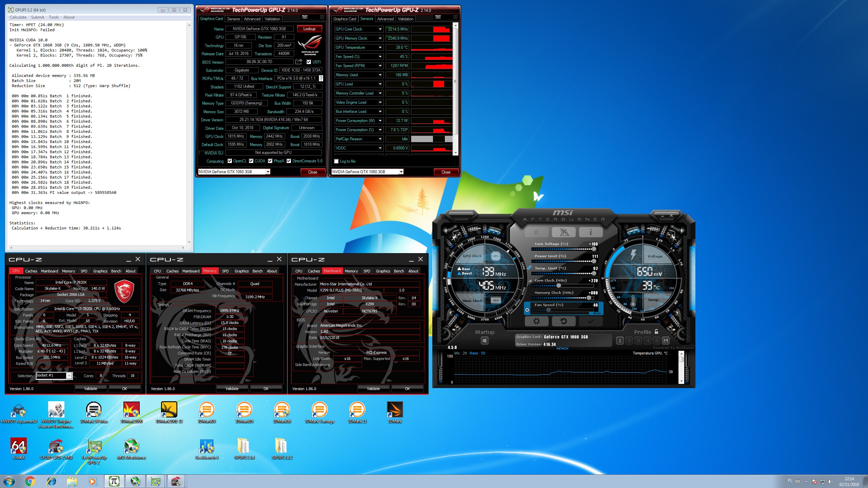This screenshot has width=868, height=488.
Task: Toggle the CUDA checkbox
Action: [x=251, y=161]
